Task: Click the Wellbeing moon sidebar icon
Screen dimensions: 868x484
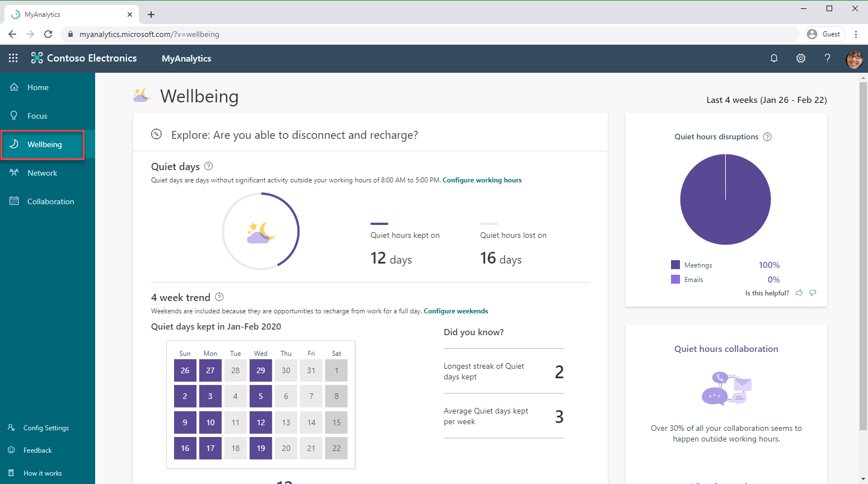Action: [14, 144]
